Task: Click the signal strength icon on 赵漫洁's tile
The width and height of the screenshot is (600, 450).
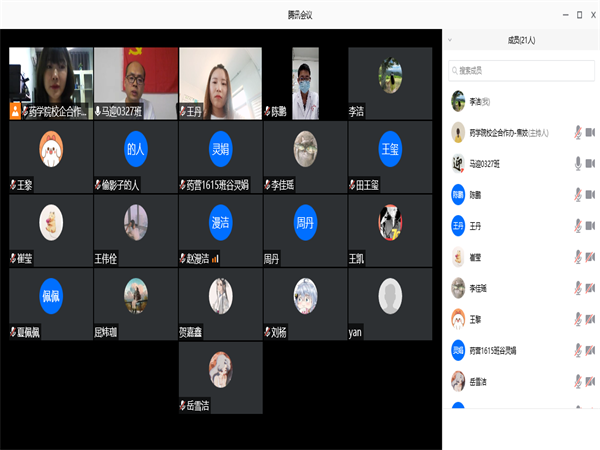Action: [x=214, y=259]
